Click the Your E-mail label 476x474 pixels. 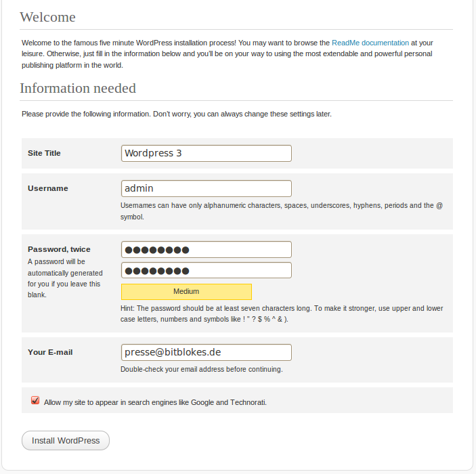pyautogui.click(x=50, y=352)
